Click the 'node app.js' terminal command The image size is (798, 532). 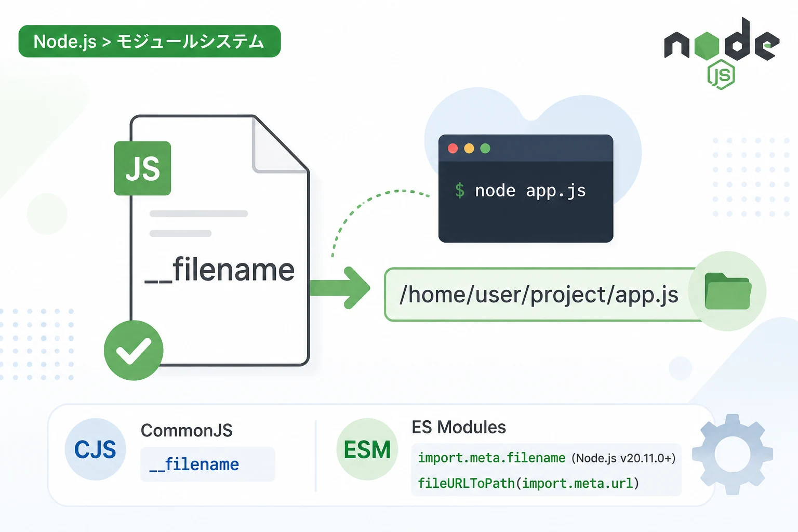point(530,191)
